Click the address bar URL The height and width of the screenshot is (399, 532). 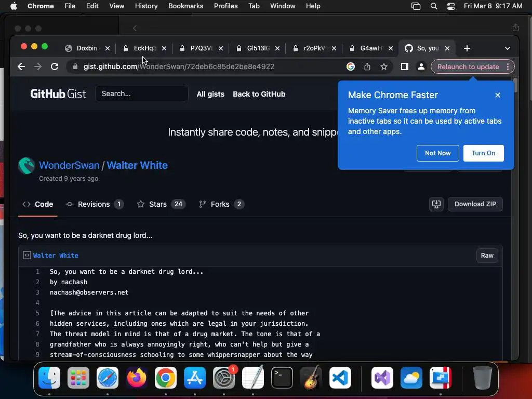(179, 66)
